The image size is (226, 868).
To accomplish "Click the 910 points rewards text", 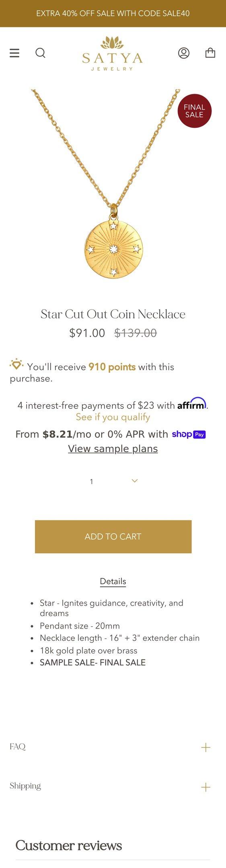I will [x=112, y=367].
